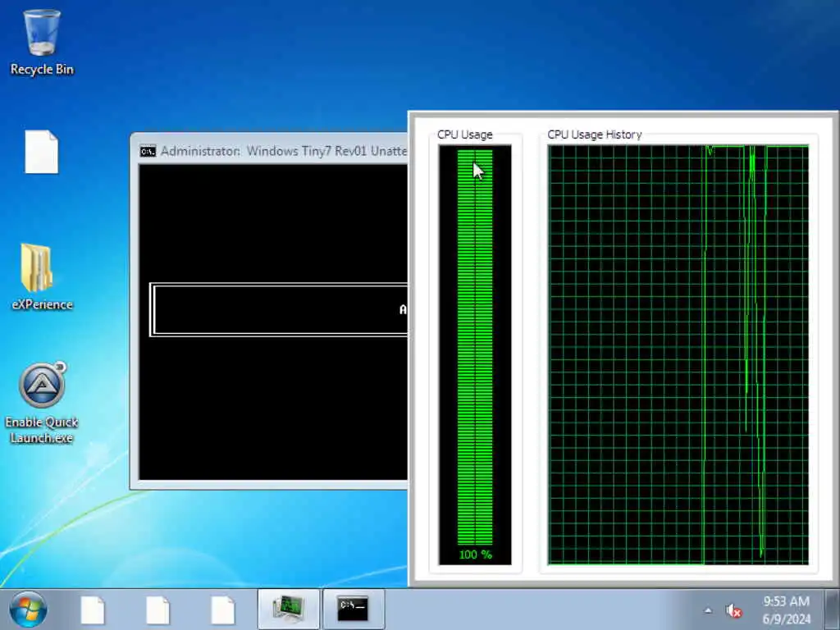This screenshot has height=630, width=840.
Task: Show hidden tray icons via the arrow
Action: coord(708,610)
